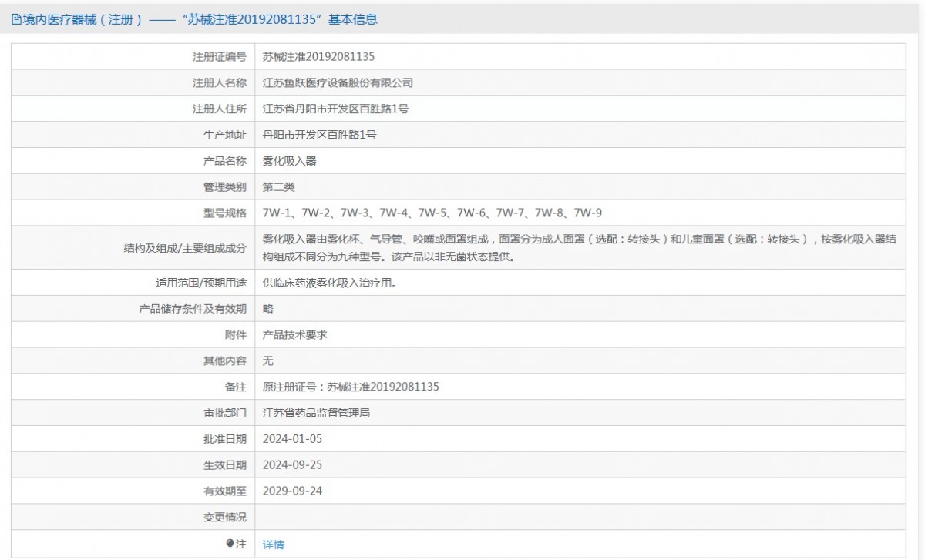
Task: Click the 审批部门 label
Action: point(225,414)
